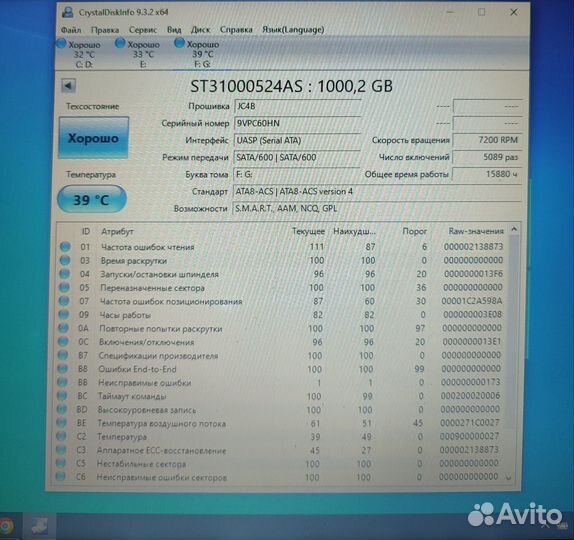Click the Атрибут column header
The height and width of the screenshot is (540, 574).
(117, 231)
